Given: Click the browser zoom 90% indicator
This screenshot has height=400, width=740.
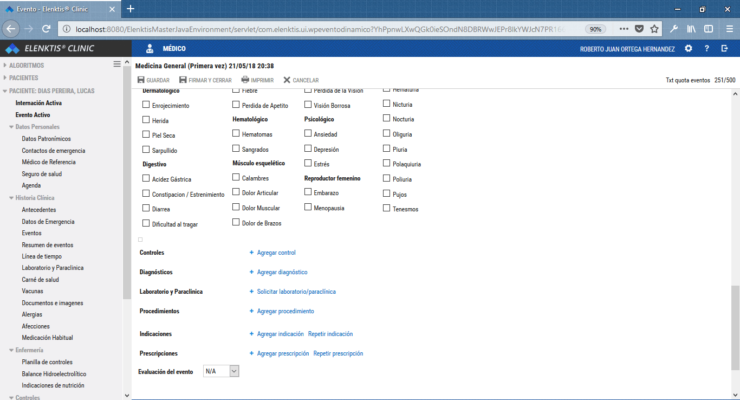Looking at the screenshot, I should tap(595, 29).
